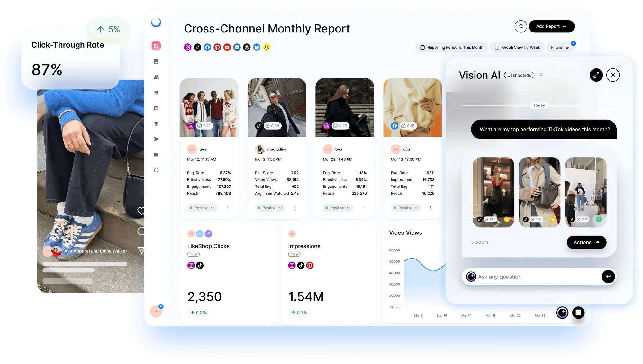
Task: Change the Graph View by Week selector
Action: point(517,47)
